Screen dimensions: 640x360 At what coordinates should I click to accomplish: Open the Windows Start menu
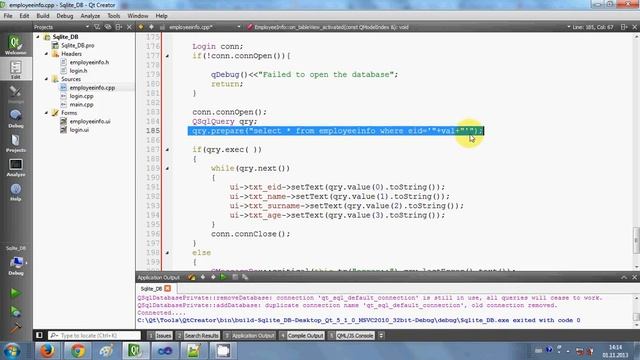point(12,351)
